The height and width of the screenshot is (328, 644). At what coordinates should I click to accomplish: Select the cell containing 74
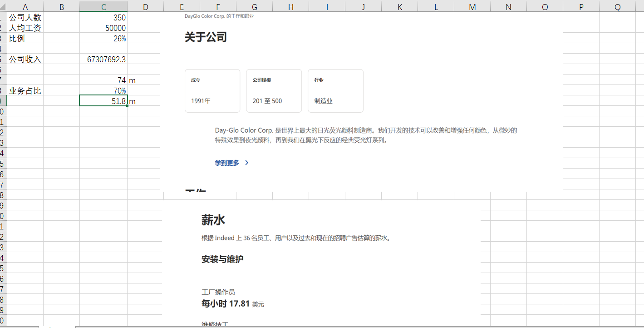(x=103, y=80)
